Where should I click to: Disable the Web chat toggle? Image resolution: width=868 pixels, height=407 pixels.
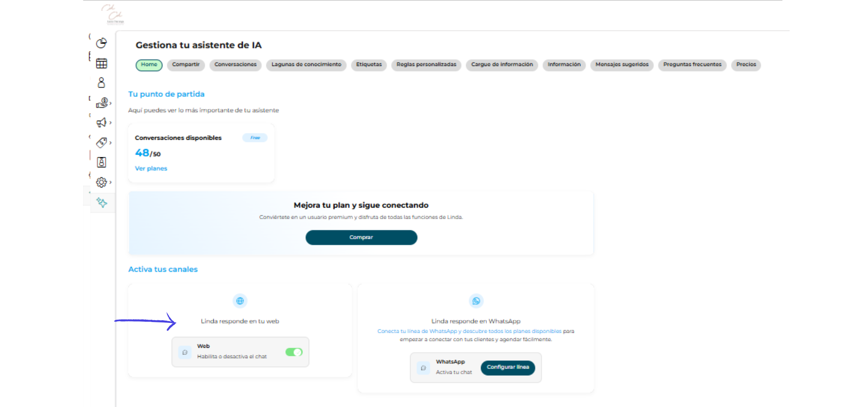click(x=294, y=352)
